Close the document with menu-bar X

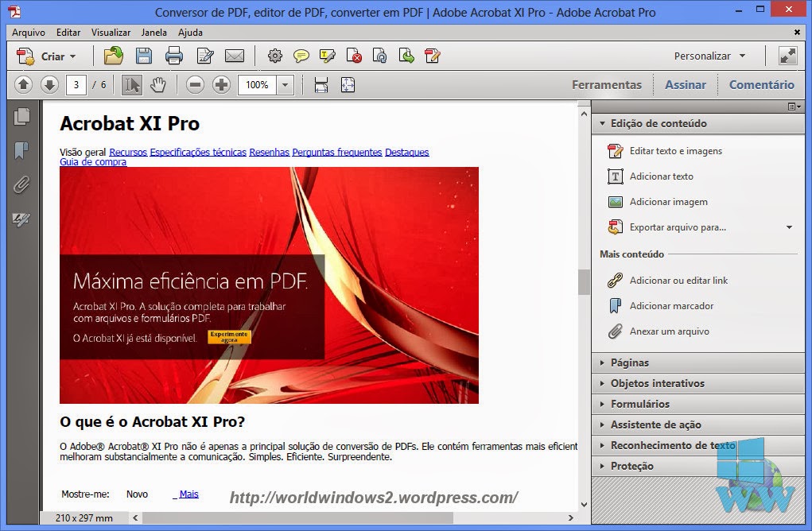(797, 32)
